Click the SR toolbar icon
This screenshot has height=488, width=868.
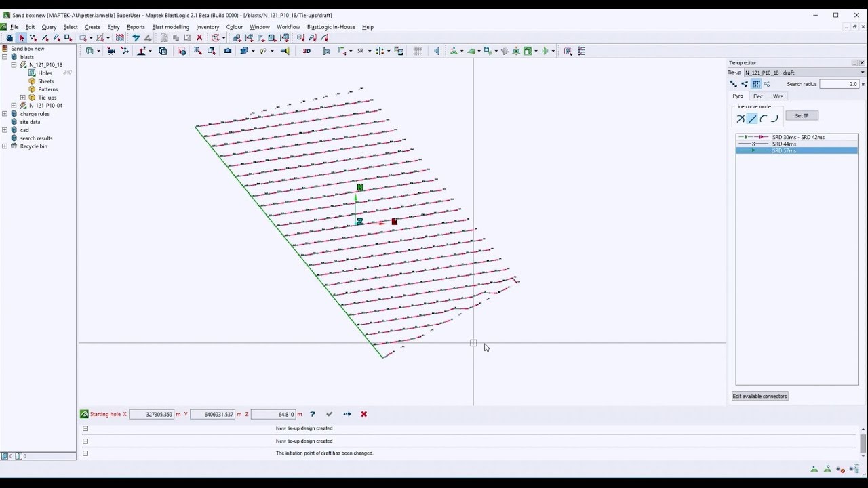point(360,51)
